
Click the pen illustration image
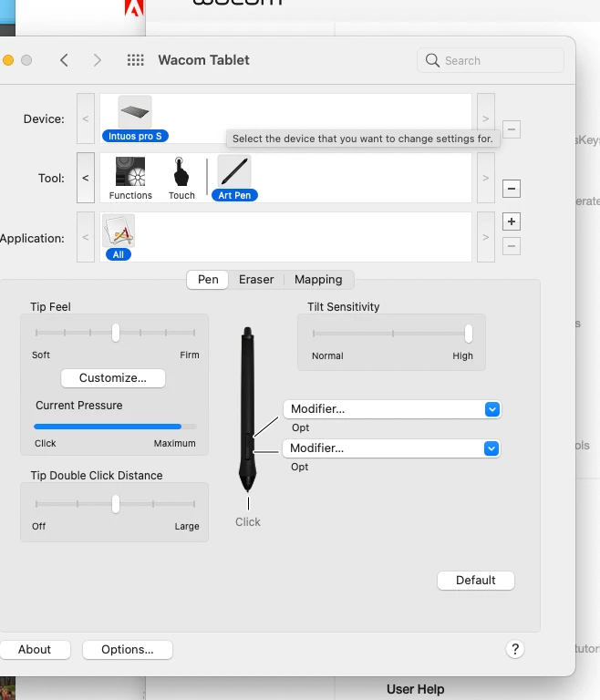tap(247, 409)
